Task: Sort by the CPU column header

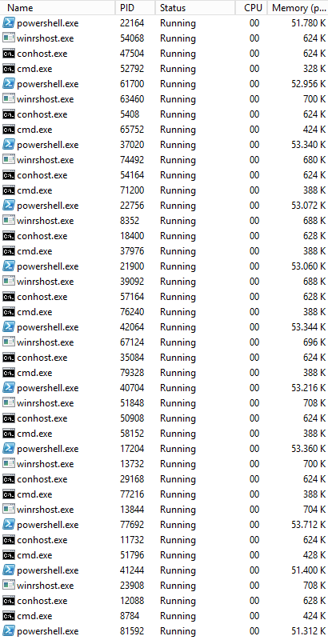Action: coord(251,8)
